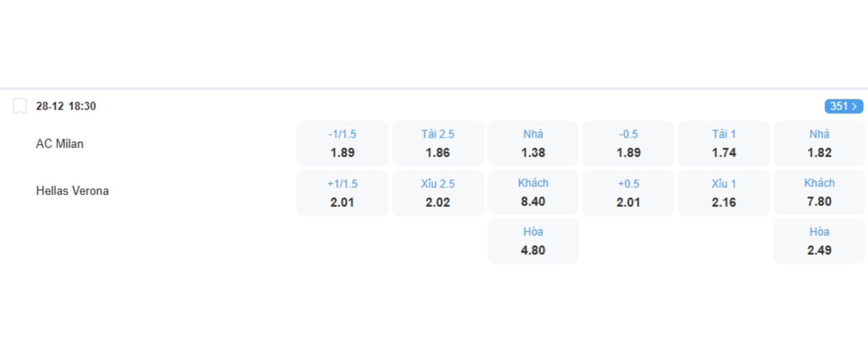Pick Xỉu 1 under at 2.16
868x358 pixels.
pyautogui.click(x=724, y=193)
